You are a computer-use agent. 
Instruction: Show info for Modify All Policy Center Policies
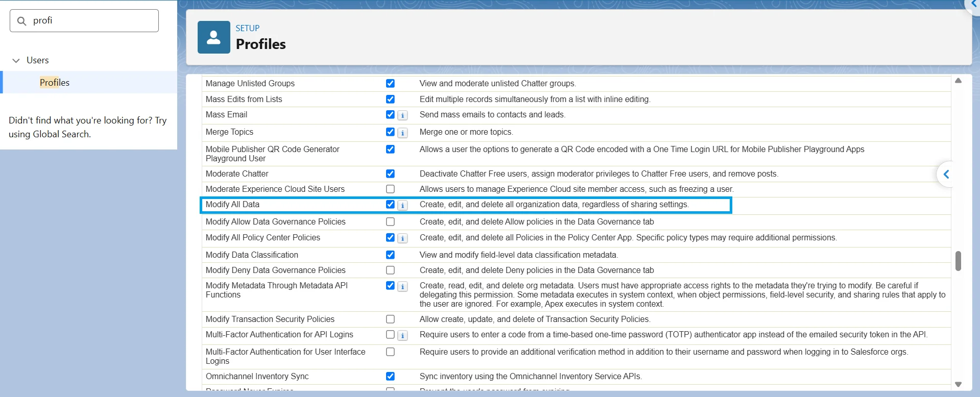(402, 238)
